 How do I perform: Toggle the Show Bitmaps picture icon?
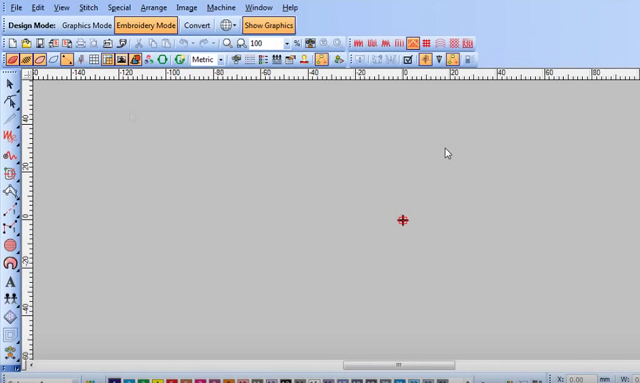[x=121, y=60]
